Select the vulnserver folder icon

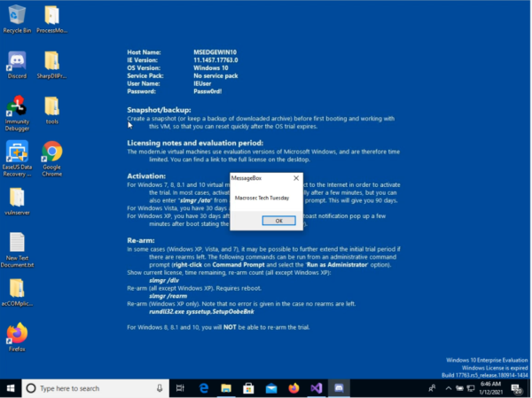(x=17, y=201)
